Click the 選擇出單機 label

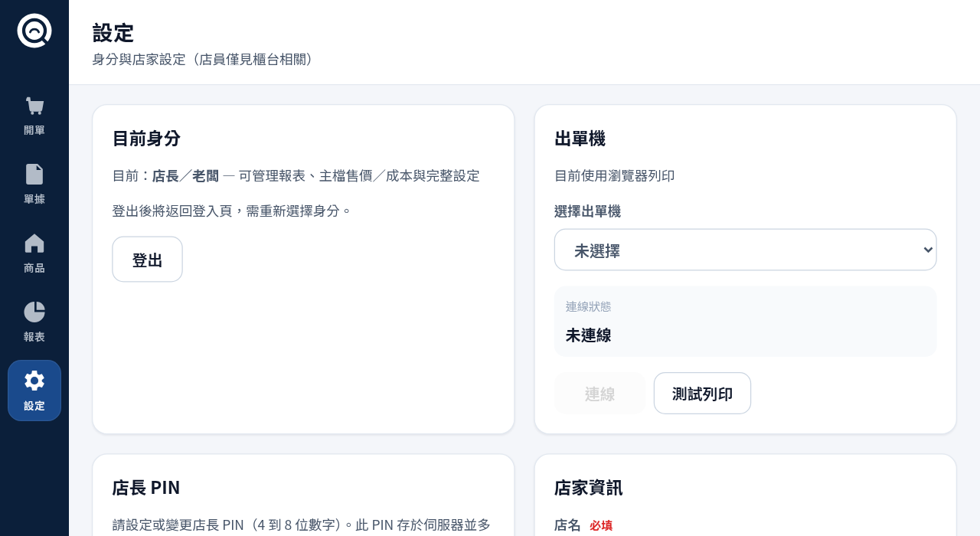pyautogui.click(x=587, y=211)
